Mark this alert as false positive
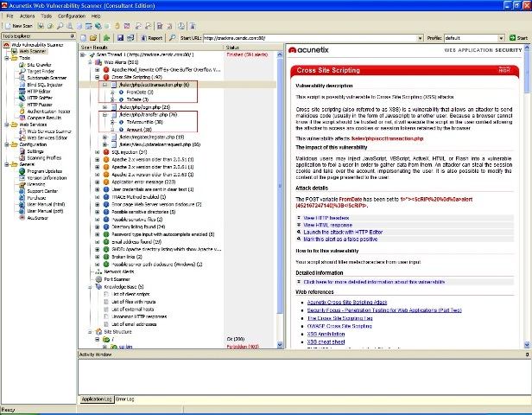Image resolution: width=532 pixels, height=415 pixels. click(x=340, y=239)
